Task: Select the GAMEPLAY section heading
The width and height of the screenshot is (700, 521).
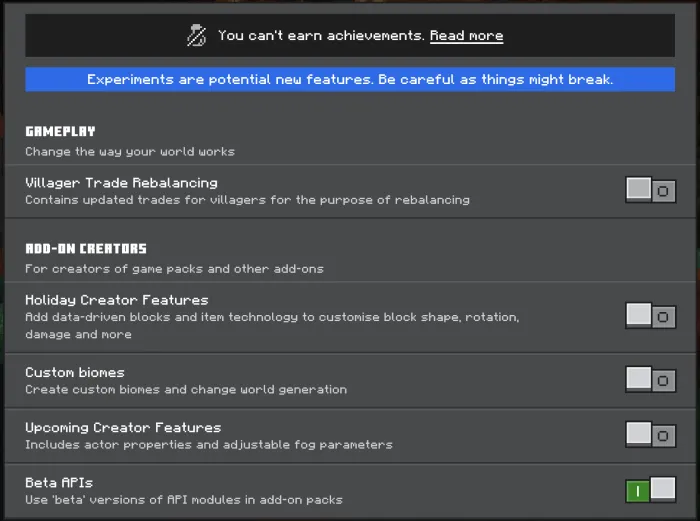Action: pyautogui.click(x=60, y=131)
